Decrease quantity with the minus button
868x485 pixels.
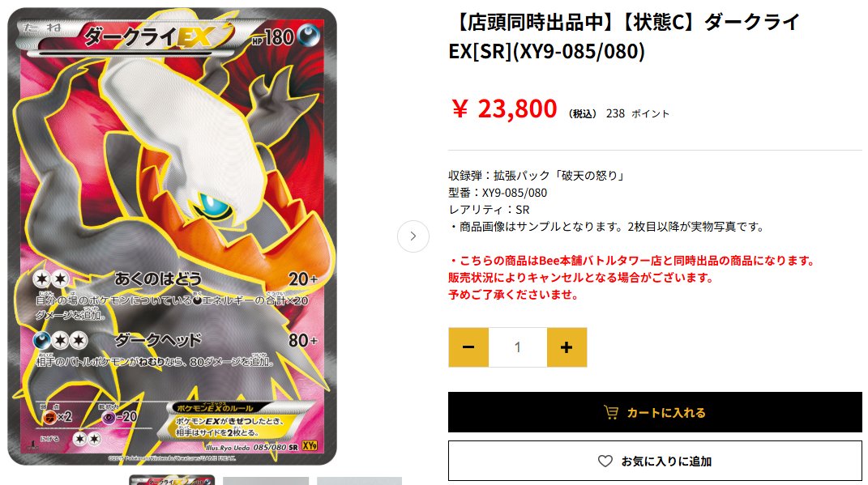(468, 347)
